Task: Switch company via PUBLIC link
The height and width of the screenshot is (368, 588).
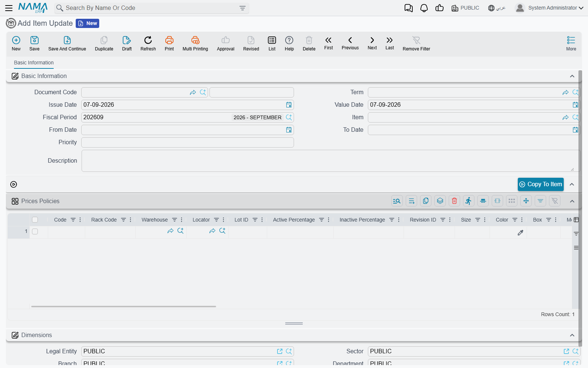Action: (x=465, y=8)
